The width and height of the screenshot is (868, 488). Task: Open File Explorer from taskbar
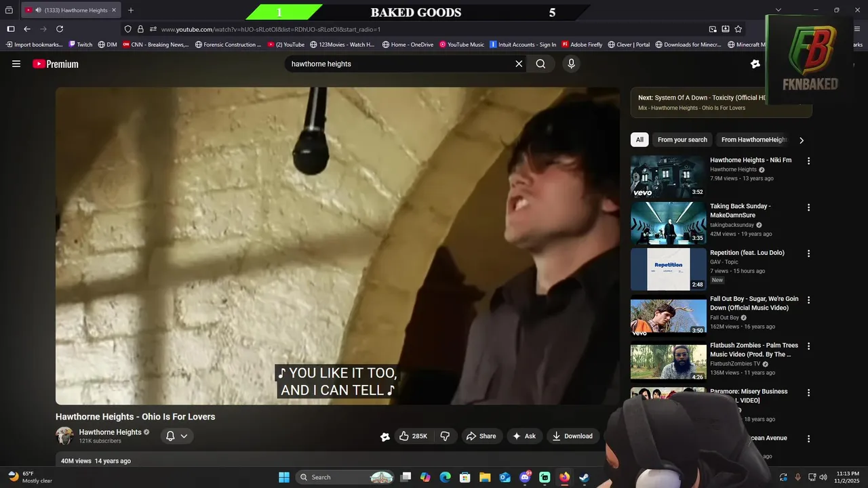coord(486,477)
